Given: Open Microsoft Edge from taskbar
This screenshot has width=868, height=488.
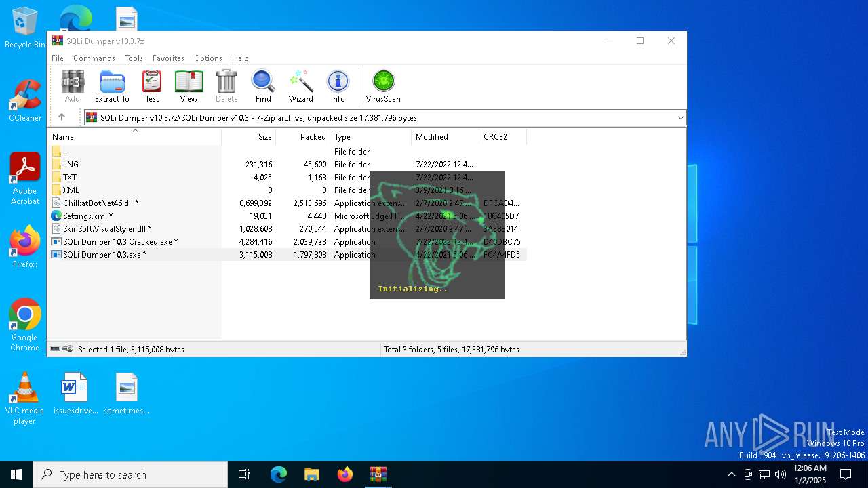Looking at the screenshot, I should (279, 474).
